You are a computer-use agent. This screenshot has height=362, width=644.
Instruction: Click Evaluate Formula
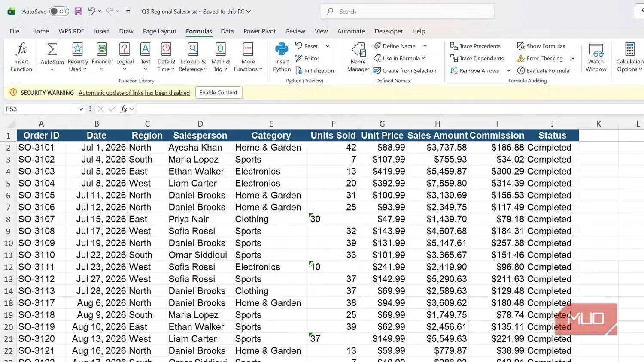point(543,71)
